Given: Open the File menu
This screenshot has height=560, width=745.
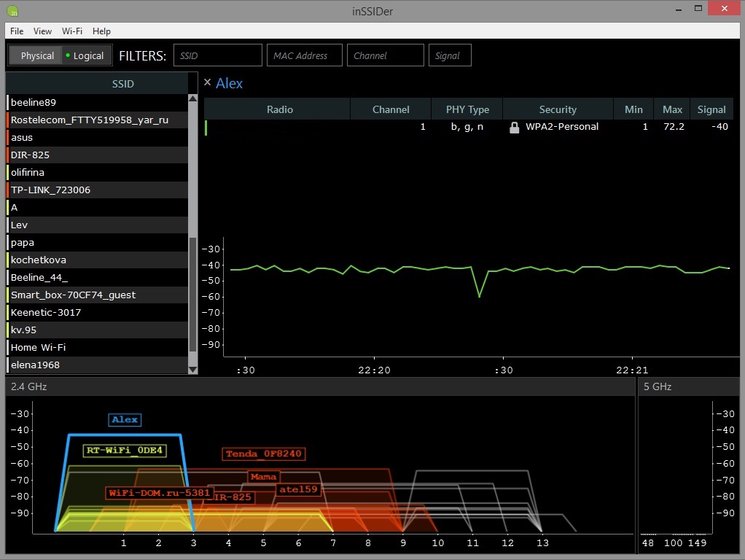Looking at the screenshot, I should click(17, 31).
